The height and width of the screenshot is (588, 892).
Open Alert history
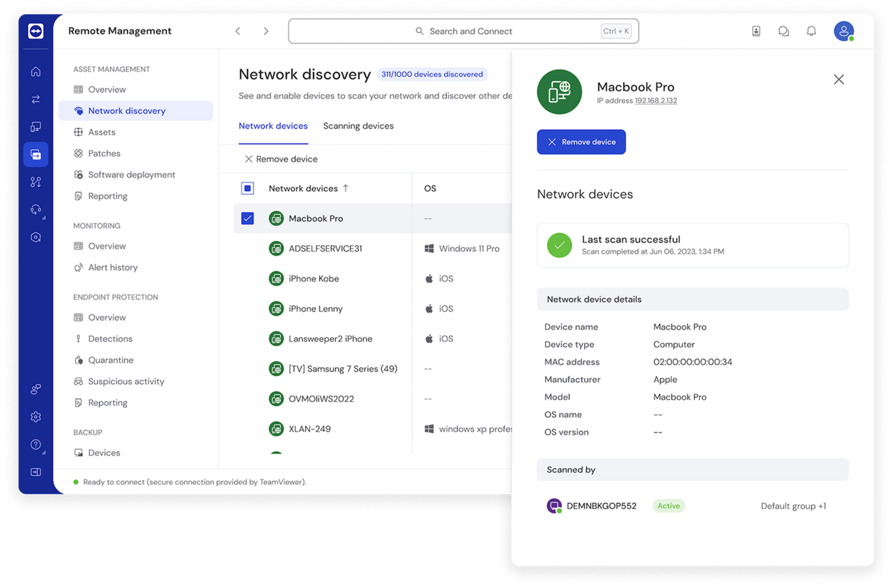(x=135, y=268)
